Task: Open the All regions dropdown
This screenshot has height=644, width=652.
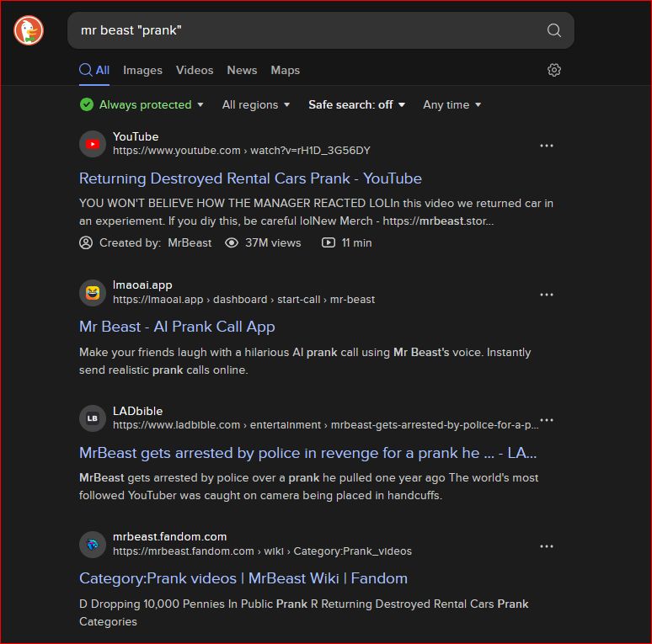Action: coord(256,105)
